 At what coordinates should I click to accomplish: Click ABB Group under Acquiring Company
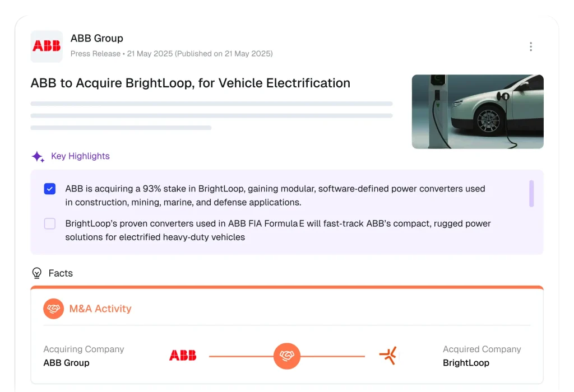point(66,363)
